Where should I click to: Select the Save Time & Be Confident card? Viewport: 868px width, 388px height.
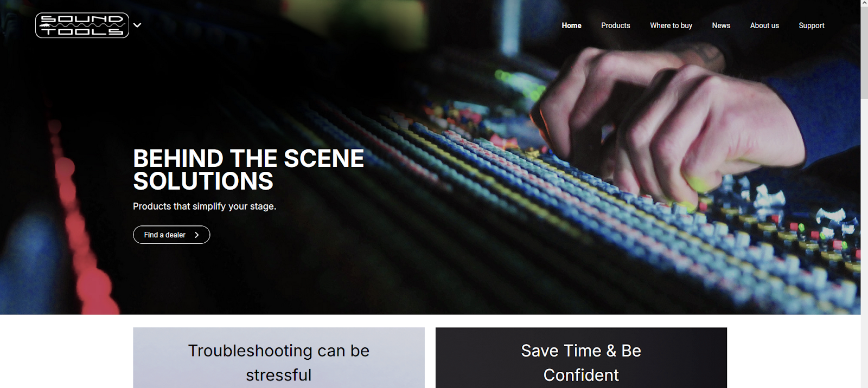(x=581, y=358)
